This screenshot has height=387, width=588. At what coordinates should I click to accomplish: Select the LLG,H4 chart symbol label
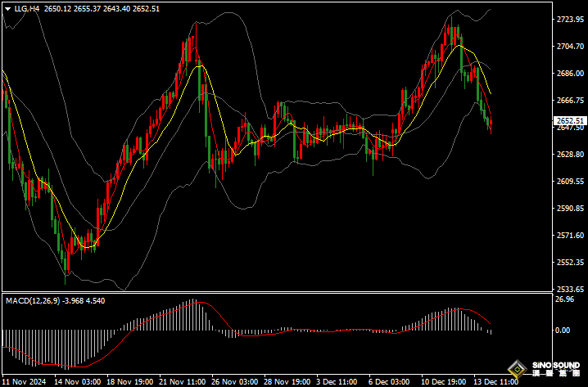(x=27, y=9)
